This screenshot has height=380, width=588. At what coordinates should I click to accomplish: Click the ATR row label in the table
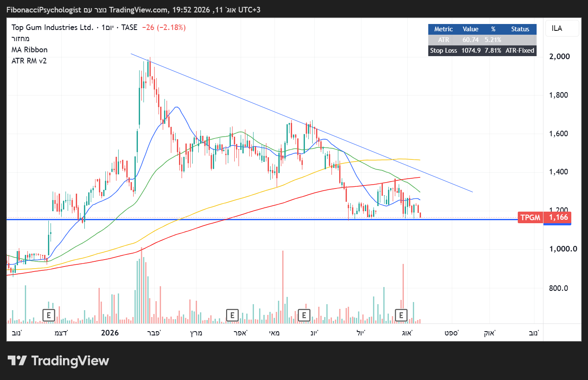point(444,40)
